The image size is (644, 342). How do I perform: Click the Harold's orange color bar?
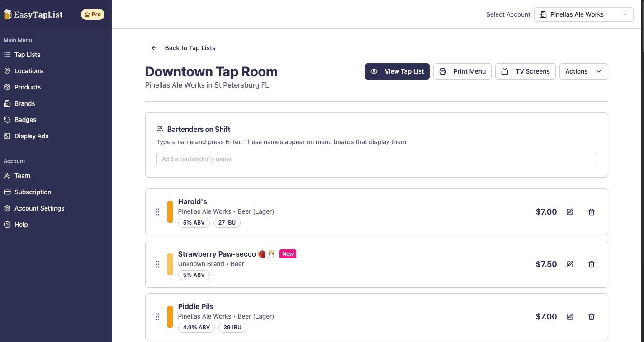170,212
